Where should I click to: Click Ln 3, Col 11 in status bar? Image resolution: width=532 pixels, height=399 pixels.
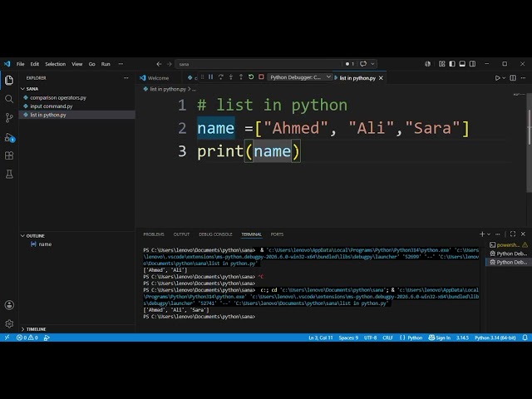pos(321,337)
